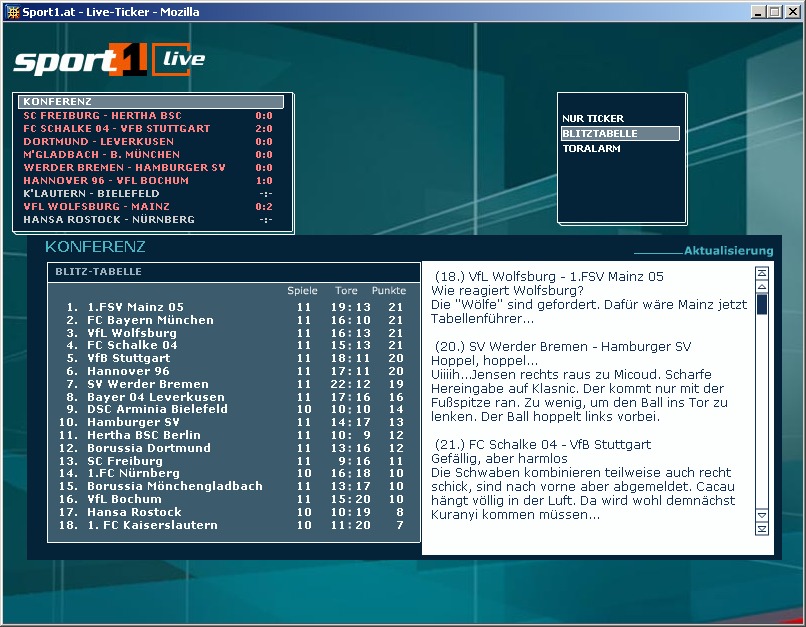Click the Mozilla window title icon
This screenshot has width=806, height=627.
click(x=13, y=12)
